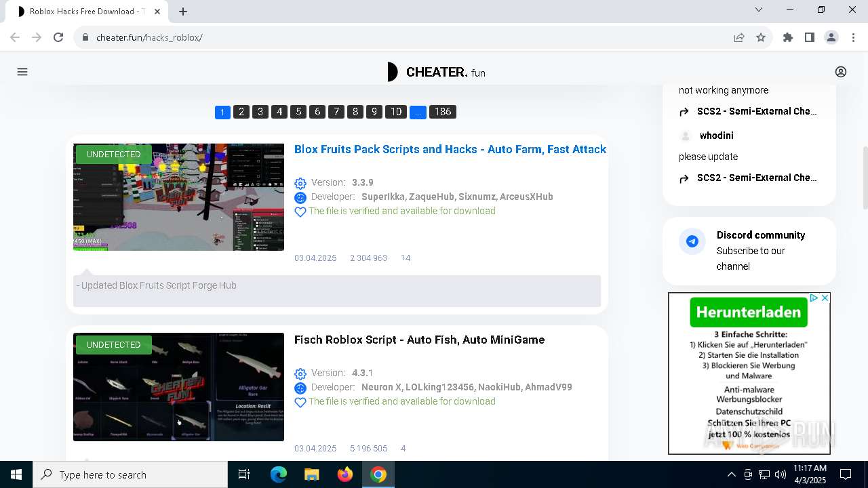Viewport: 868px width, 488px height.
Task: Click the share page icon in address bar
Action: [739, 37]
